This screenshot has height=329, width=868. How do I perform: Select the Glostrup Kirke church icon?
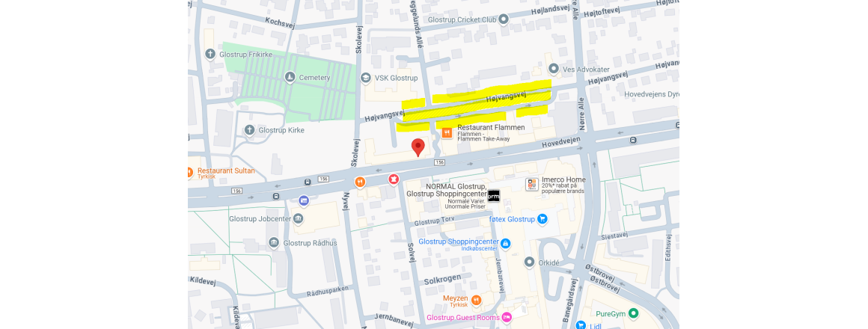(250, 130)
